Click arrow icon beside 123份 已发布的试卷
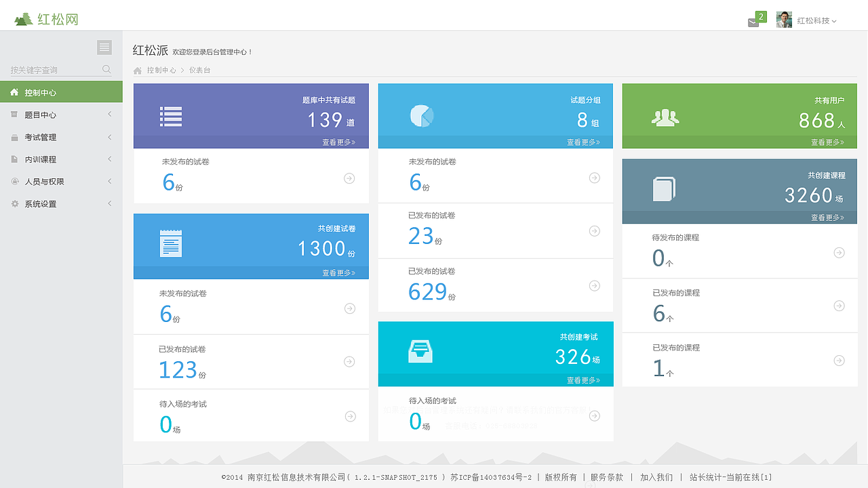Image resolution: width=868 pixels, height=488 pixels. point(349,362)
